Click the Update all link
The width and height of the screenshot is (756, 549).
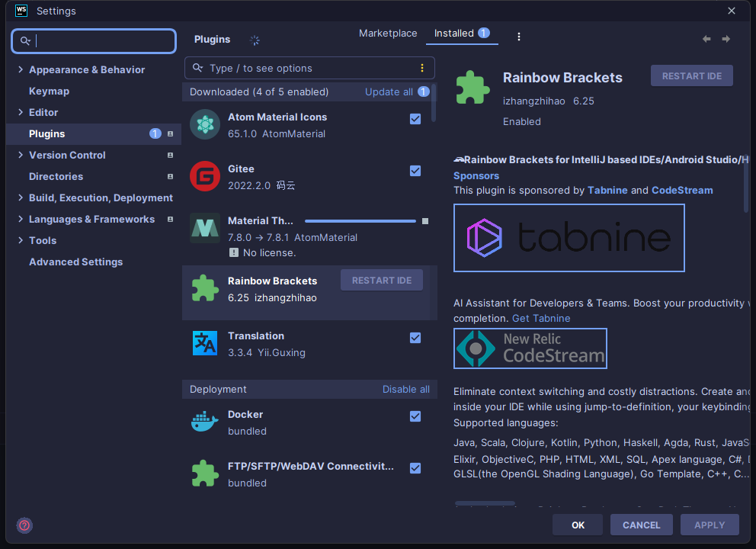[389, 91]
